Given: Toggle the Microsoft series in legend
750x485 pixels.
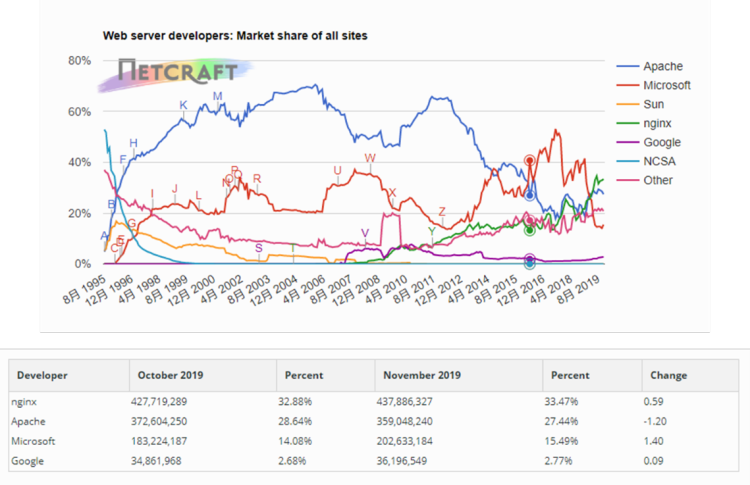Looking at the screenshot, I should (666, 85).
